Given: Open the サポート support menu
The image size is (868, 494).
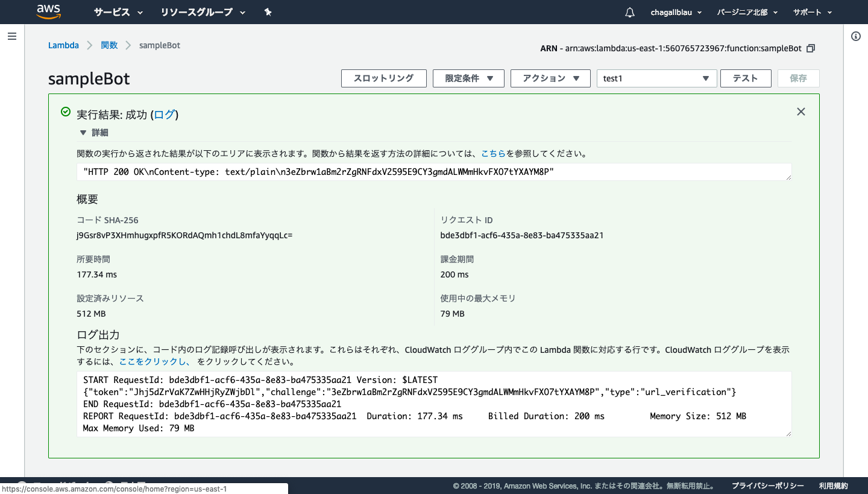Looking at the screenshot, I should (x=813, y=12).
